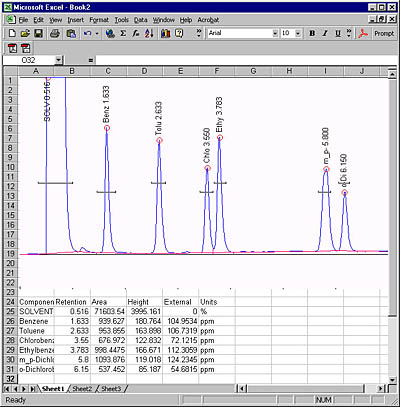Click the vertical scrollbar down arrow

coord(392,379)
